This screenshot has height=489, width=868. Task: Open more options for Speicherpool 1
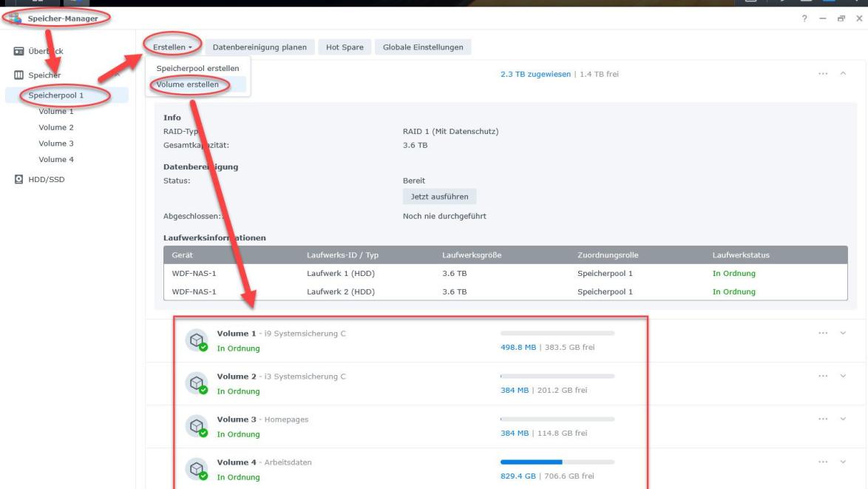tap(823, 74)
